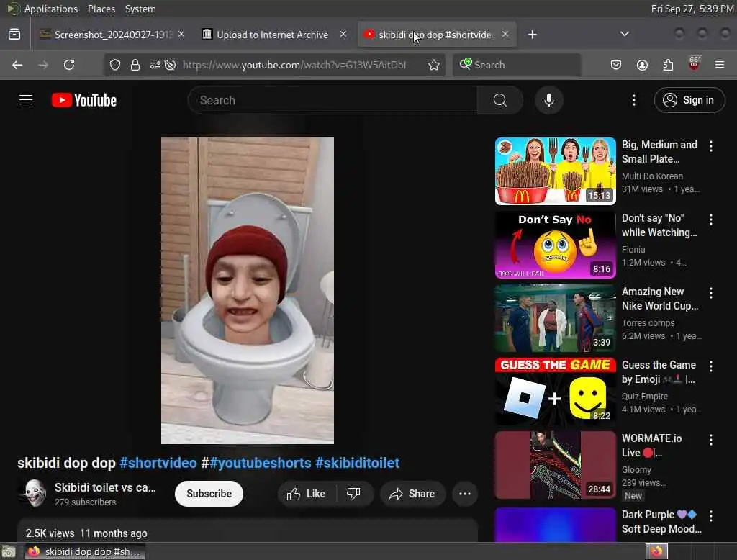Image resolution: width=737 pixels, height=560 pixels.
Task: Open the Applications menu
Action: point(51,9)
